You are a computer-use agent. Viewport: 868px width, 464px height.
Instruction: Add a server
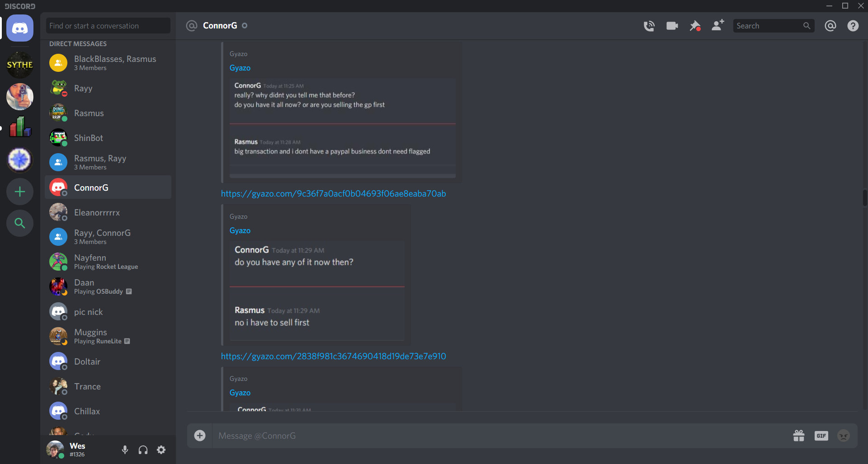20,192
